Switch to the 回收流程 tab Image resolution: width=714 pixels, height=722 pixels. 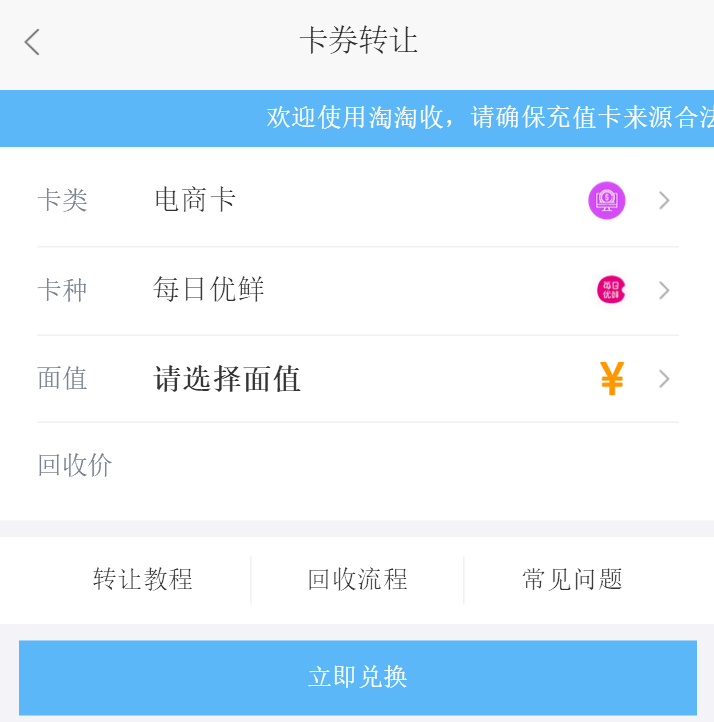pos(357,580)
